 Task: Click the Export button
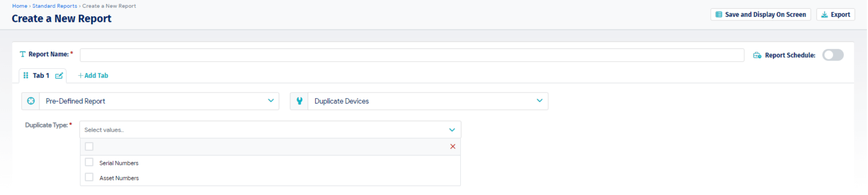835,15
